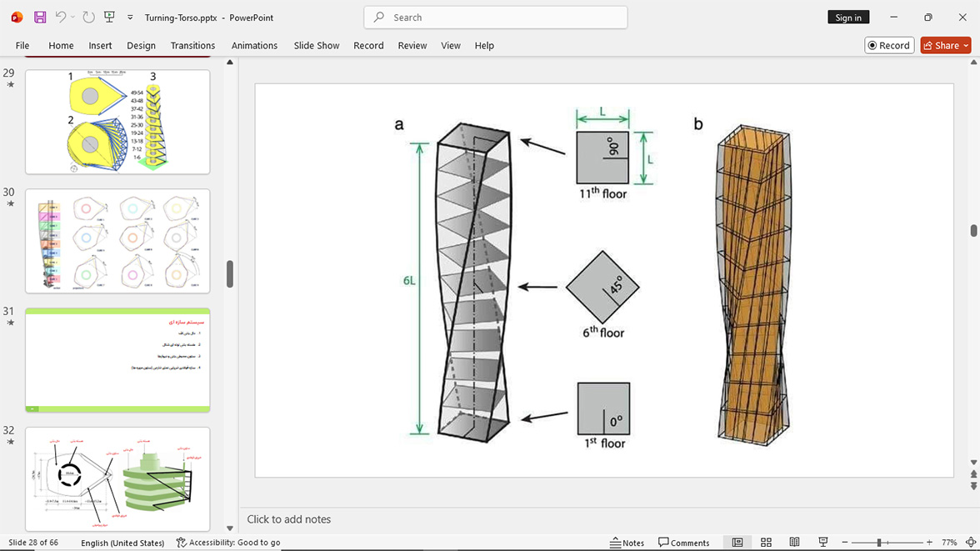This screenshot has width=980, height=551.
Task: Switch to the Review tab
Action: tap(412, 46)
